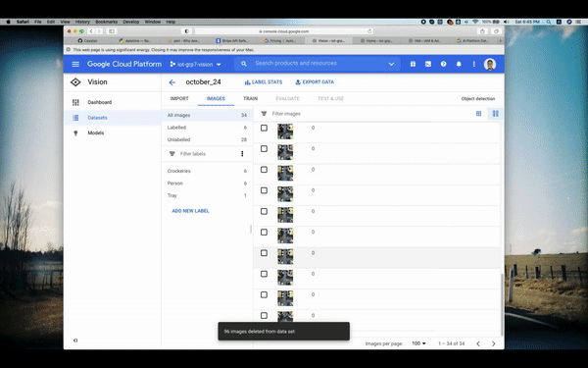Open the notifications bell

pyautogui.click(x=459, y=64)
